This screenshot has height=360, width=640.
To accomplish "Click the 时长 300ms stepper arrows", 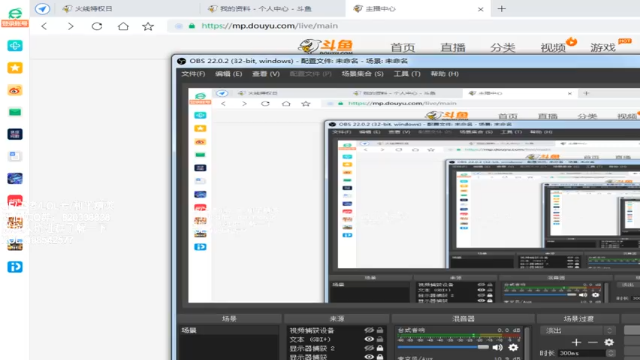I will [x=611, y=353].
